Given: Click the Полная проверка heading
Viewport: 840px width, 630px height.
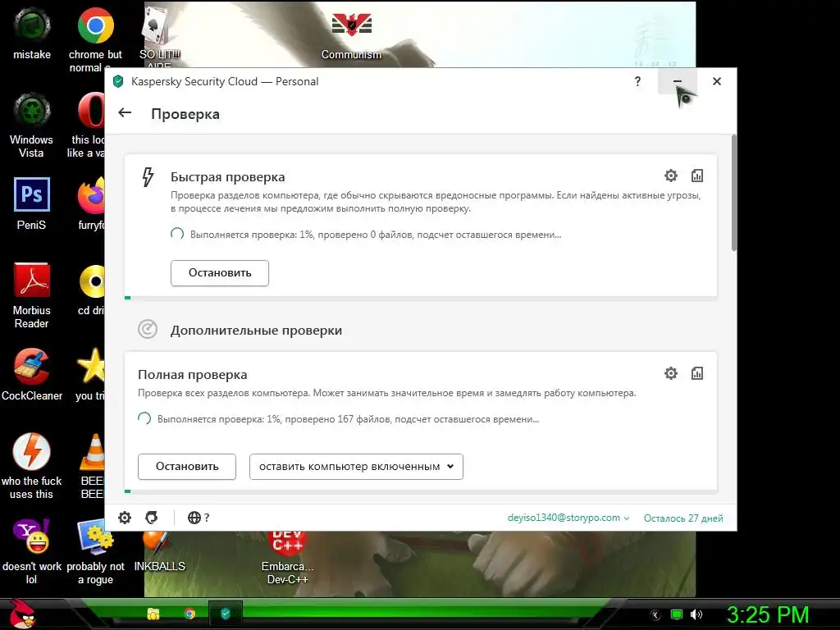Looking at the screenshot, I should coord(192,375).
